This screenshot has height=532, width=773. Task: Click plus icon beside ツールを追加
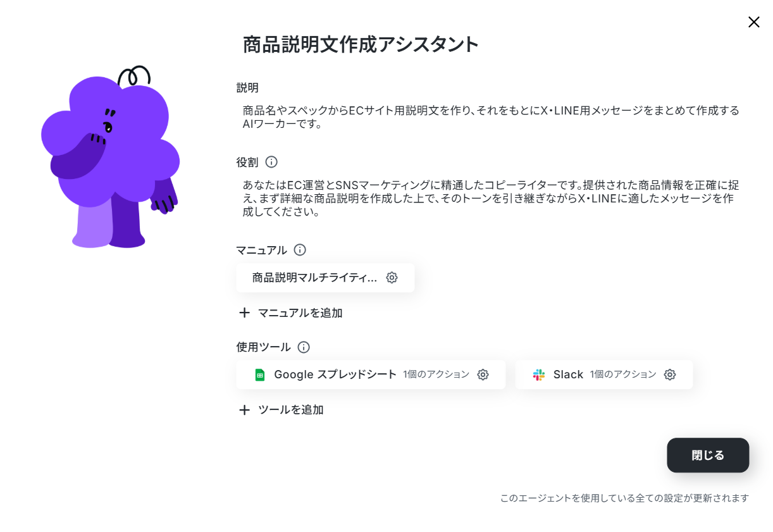tap(244, 410)
